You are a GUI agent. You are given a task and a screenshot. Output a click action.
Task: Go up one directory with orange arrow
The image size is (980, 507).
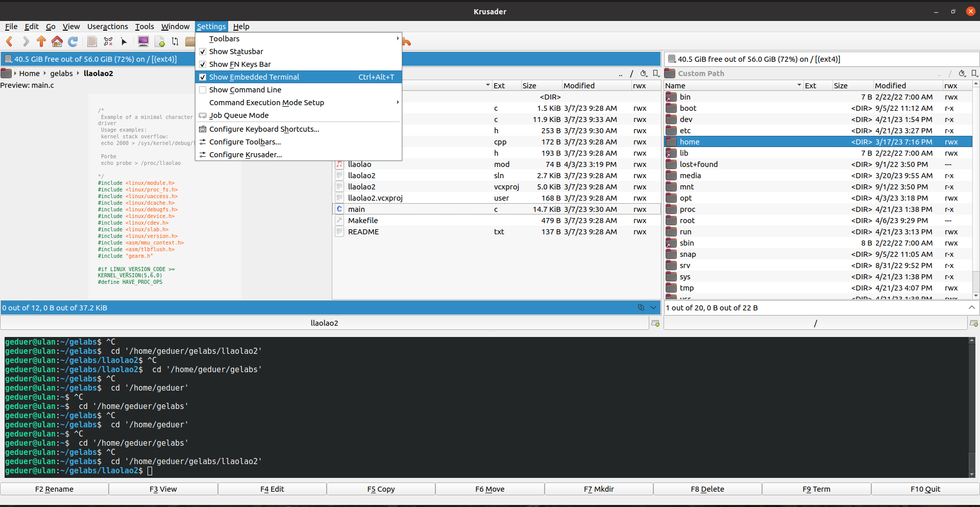click(41, 41)
